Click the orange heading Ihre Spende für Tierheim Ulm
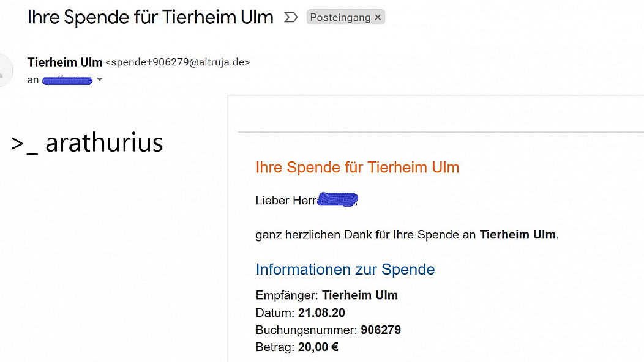The image size is (644, 362). coord(358,168)
